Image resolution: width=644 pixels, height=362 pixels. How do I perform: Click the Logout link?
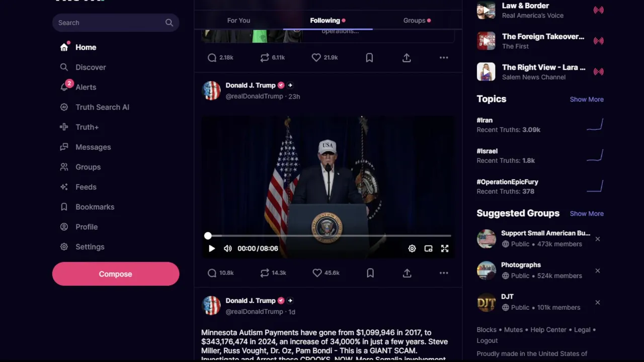487,340
